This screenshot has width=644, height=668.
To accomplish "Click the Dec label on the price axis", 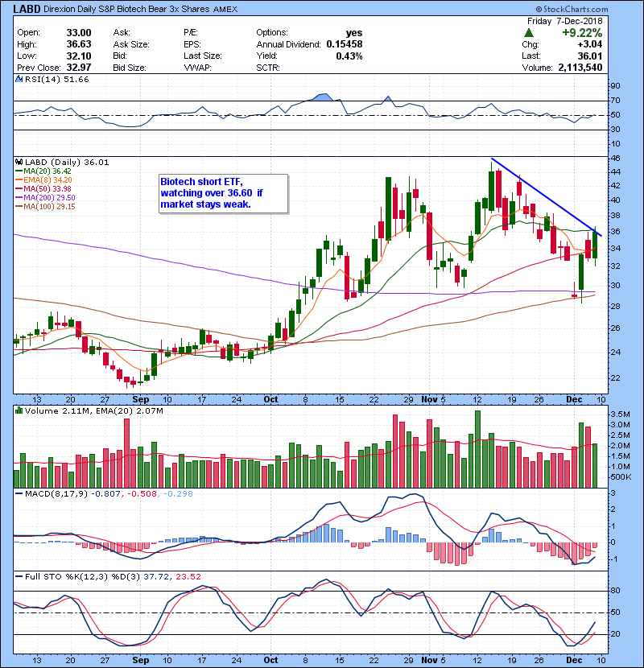I will click(x=574, y=400).
